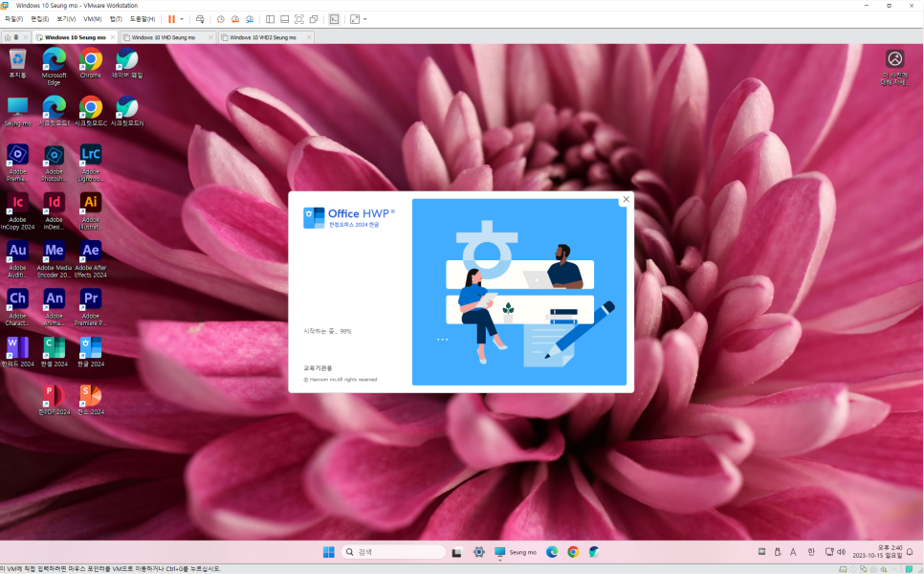Close the Office HWP splash screen

pyautogui.click(x=626, y=200)
